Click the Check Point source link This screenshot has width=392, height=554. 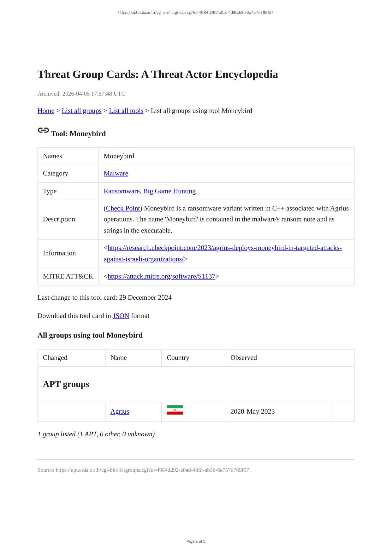pyautogui.click(x=123, y=209)
